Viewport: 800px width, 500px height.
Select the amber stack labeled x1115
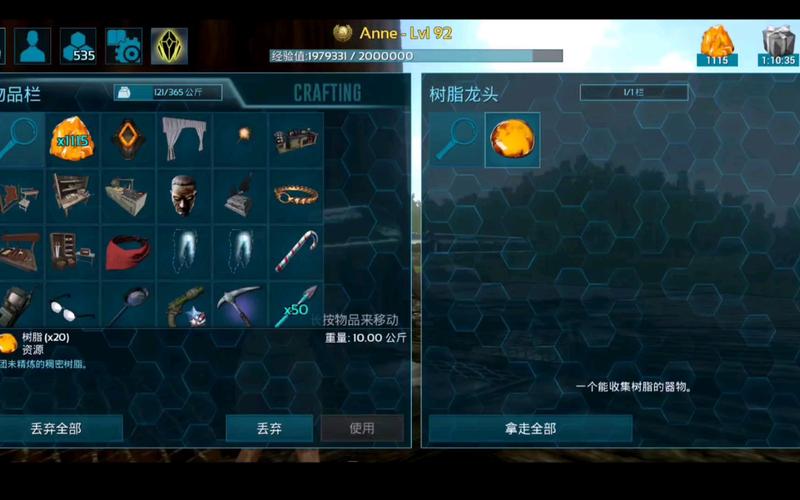click(x=72, y=139)
